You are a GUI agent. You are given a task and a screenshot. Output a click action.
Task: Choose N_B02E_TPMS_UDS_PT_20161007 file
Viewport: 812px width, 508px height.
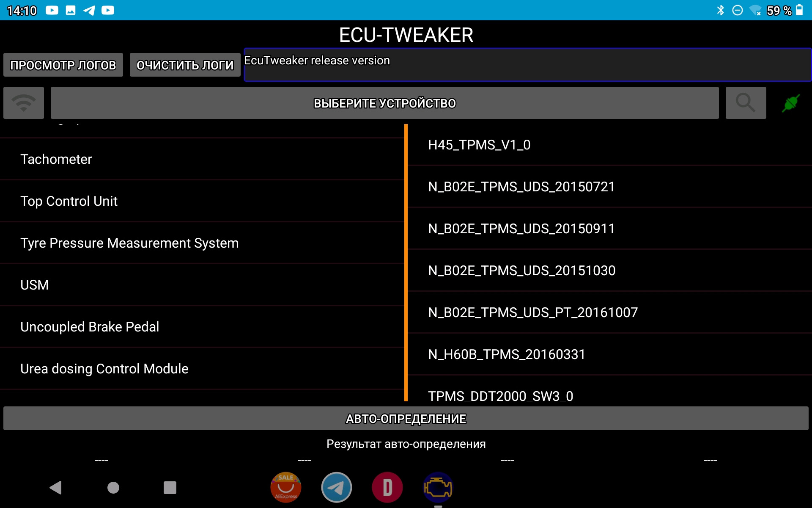610,312
